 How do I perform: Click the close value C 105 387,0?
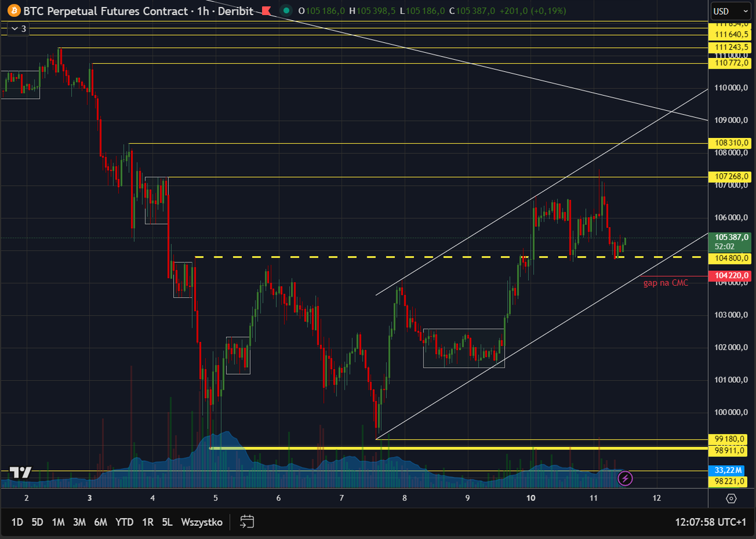point(472,11)
